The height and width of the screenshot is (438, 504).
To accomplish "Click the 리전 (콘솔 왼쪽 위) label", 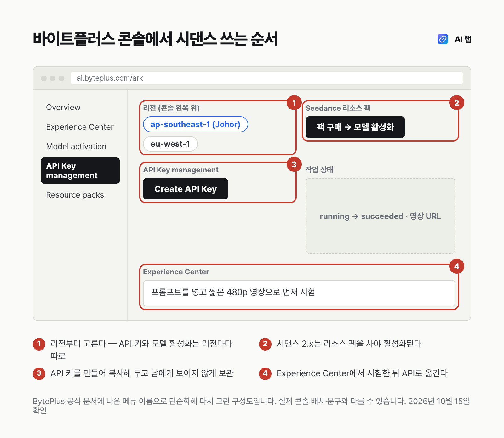I will coord(171,108).
